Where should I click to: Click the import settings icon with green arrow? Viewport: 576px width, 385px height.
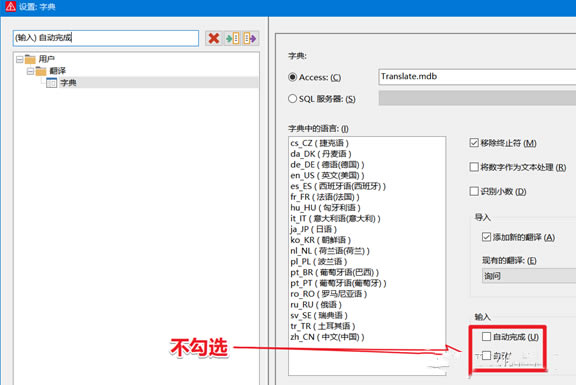(232, 38)
